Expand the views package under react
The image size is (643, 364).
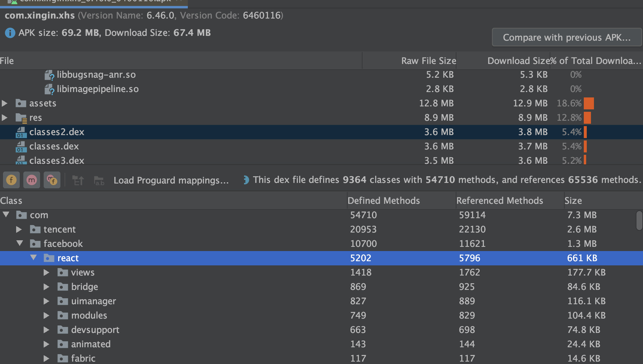tap(46, 272)
